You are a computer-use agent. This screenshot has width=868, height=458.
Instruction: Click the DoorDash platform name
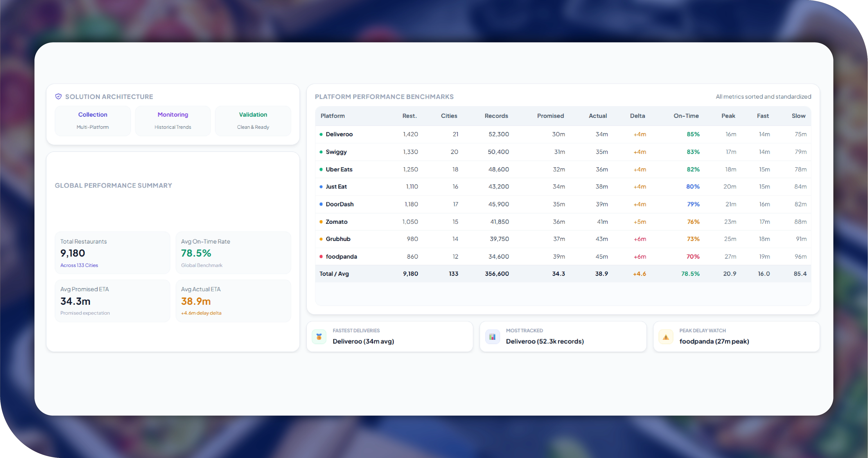tap(340, 204)
